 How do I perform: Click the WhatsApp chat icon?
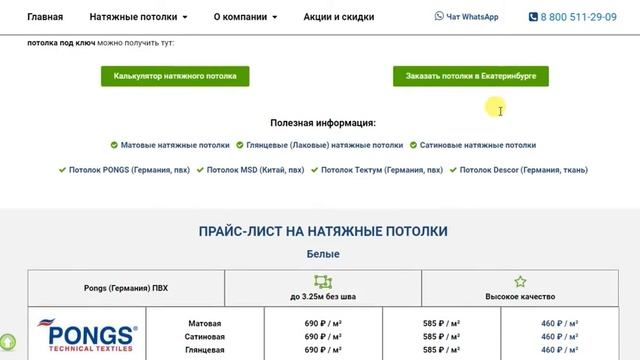pyautogui.click(x=439, y=16)
